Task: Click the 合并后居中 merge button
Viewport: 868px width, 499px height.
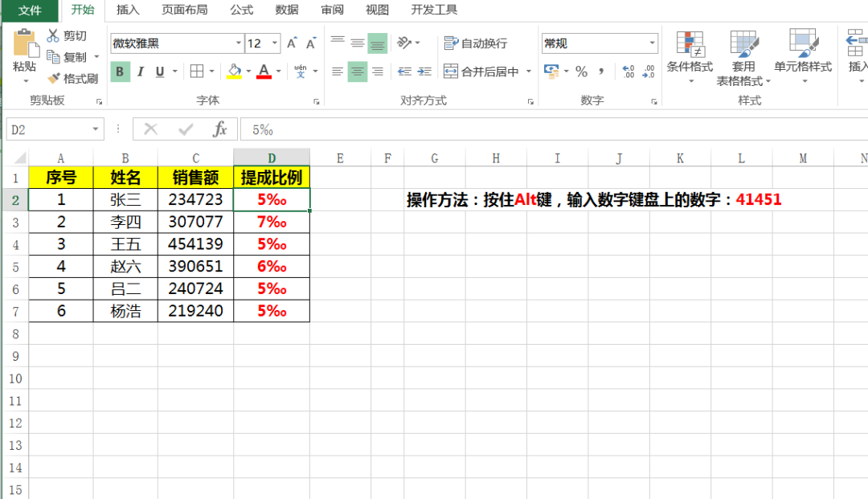Action: [x=481, y=72]
